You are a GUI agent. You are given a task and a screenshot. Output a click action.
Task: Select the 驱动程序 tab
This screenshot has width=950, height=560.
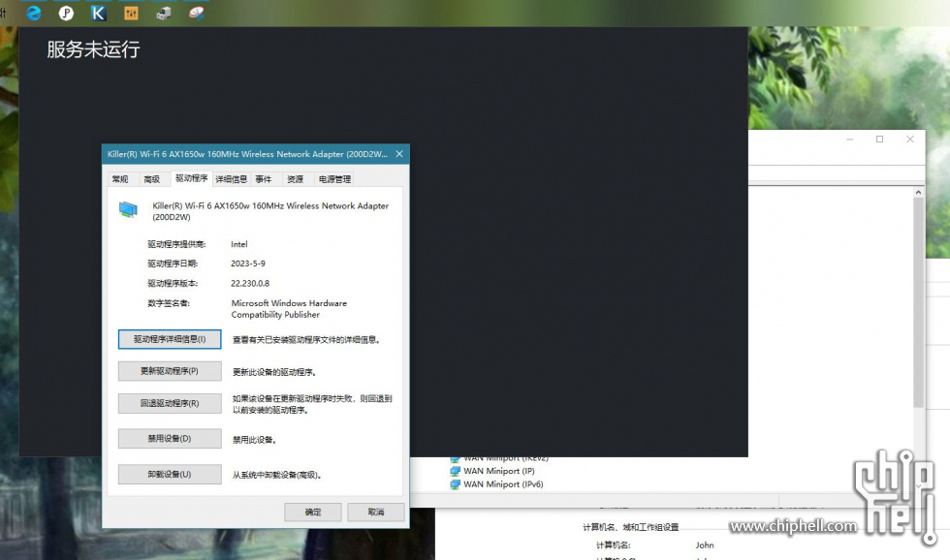point(192,178)
